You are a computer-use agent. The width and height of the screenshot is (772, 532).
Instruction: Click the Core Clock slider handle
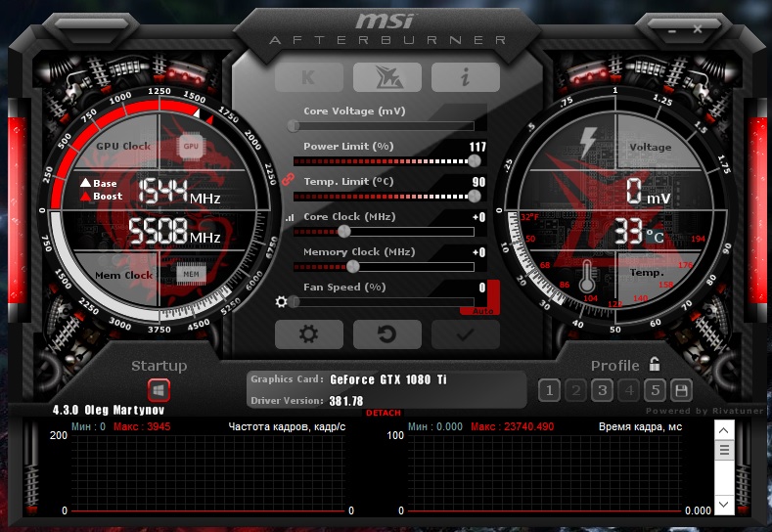pos(344,231)
